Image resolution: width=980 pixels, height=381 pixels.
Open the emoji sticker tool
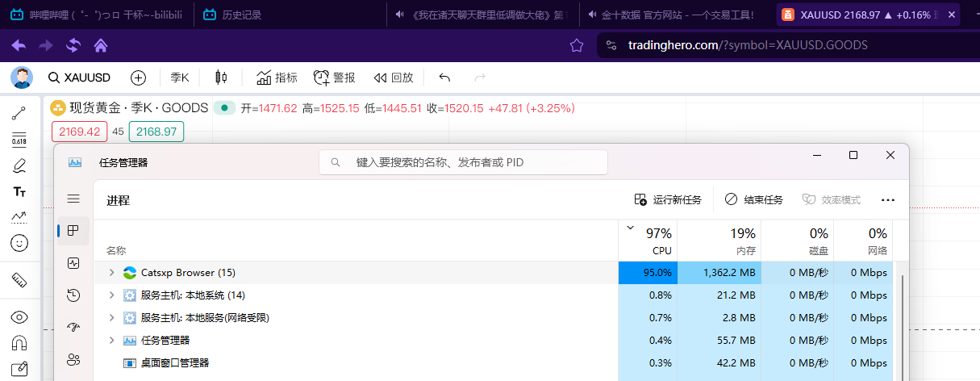click(x=19, y=242)
